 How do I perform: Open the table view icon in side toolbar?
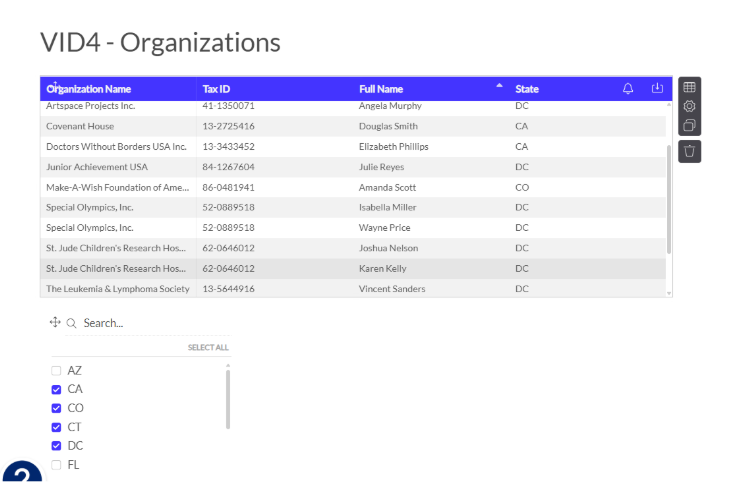coord(690,87)
